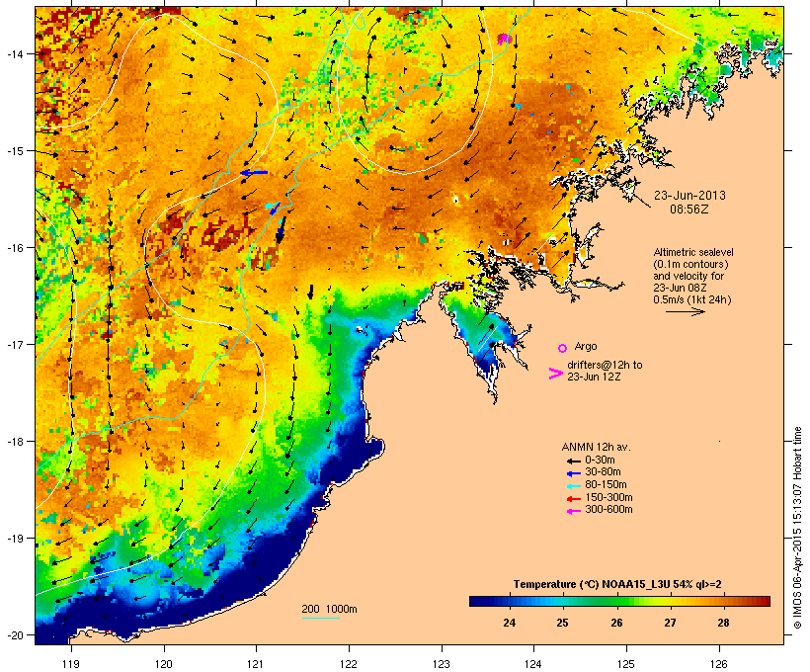This screenshot has height=672, width=810.
Task: Click the 300-600m depth label
Action: click(608, 510)
